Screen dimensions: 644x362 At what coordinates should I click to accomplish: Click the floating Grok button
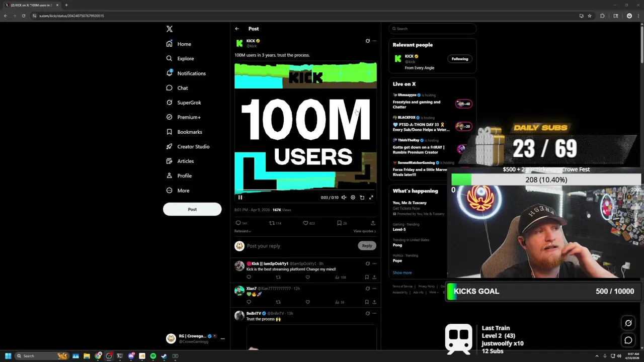tap(628, 323)
